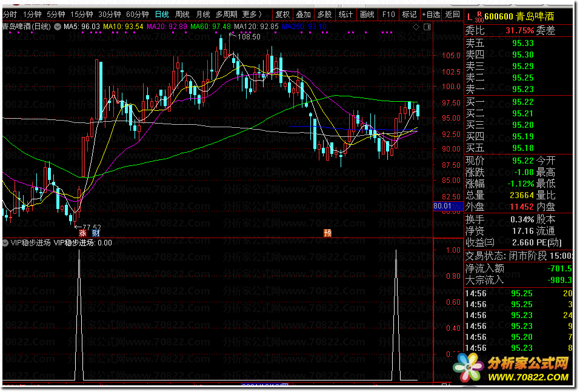This screenshot has height=392, width=580.
Task: Click the 77.52 low price label
Action: [92, 227]
